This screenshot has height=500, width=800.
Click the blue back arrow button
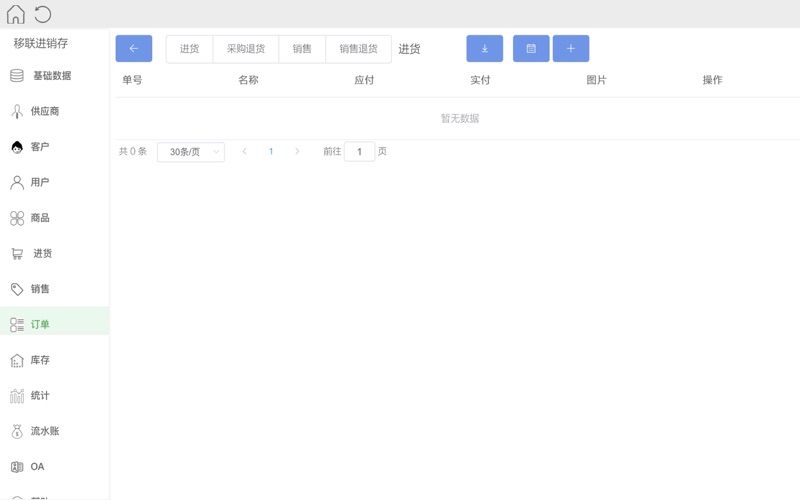(x=134, y=48)
